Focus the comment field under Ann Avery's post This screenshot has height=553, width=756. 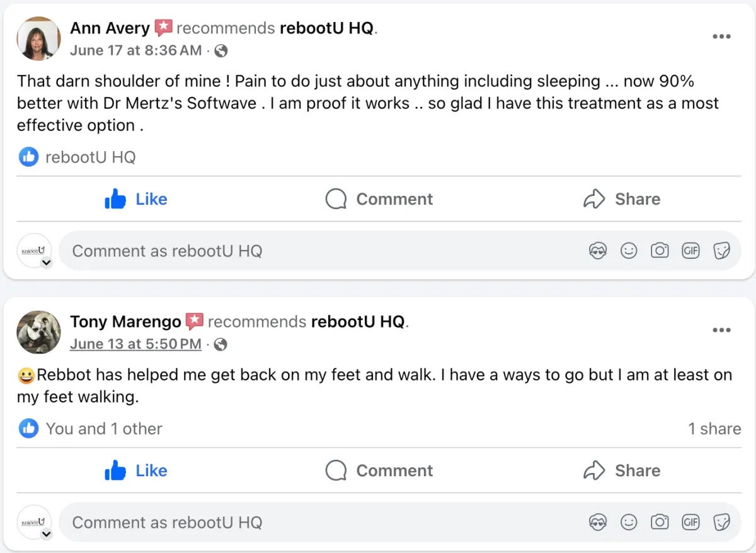tap(400, 251)
